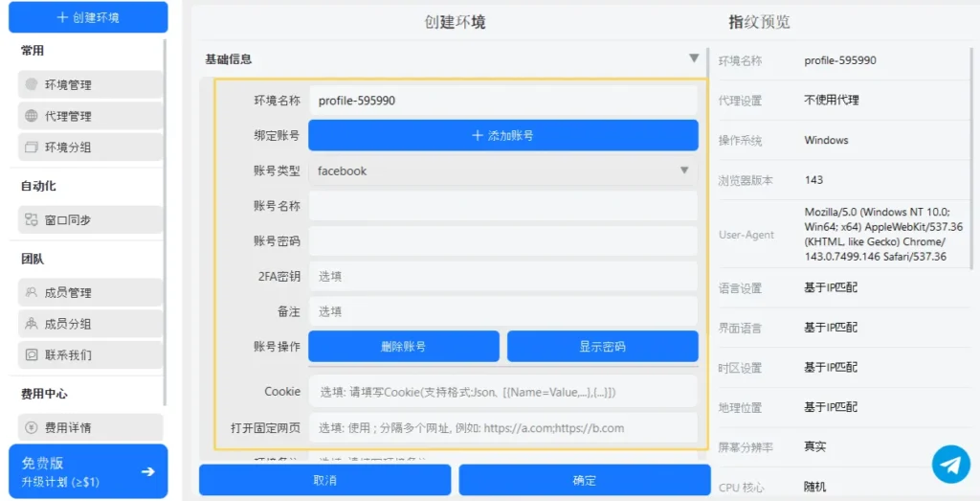Click the browser version value 143

(813, 180)
